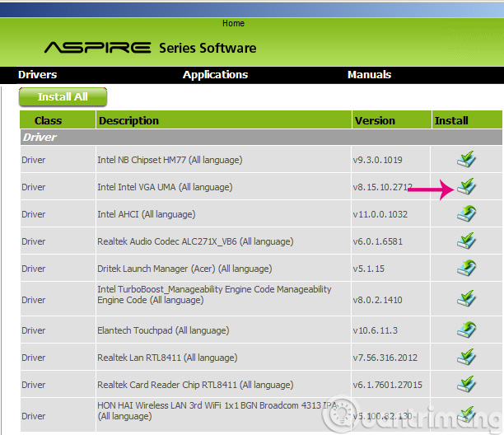The width and height of the screenshot is (504, 435).
Task: Select 'Elantech Touchpad (All language)' description
Action: 163,330
